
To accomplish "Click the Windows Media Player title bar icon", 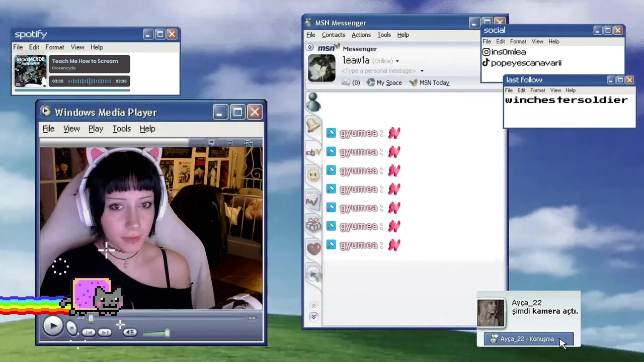I will pyautogui.click(x=46, y=112).
